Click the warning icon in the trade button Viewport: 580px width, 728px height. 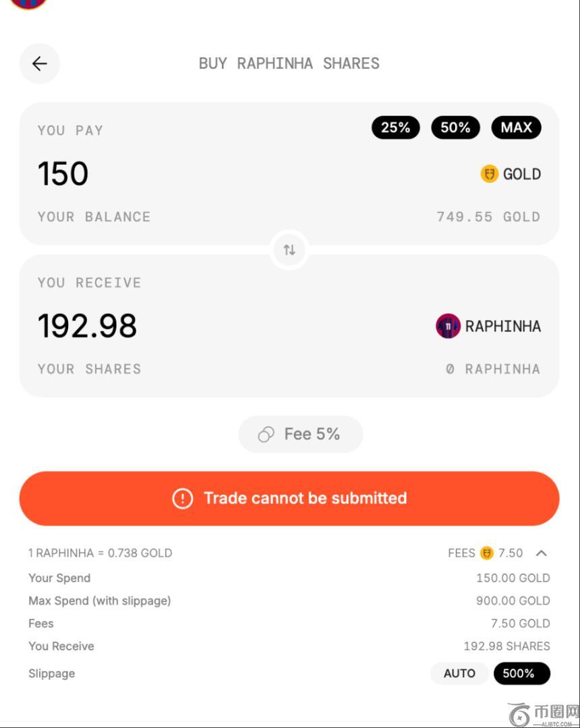pos(182,499)
